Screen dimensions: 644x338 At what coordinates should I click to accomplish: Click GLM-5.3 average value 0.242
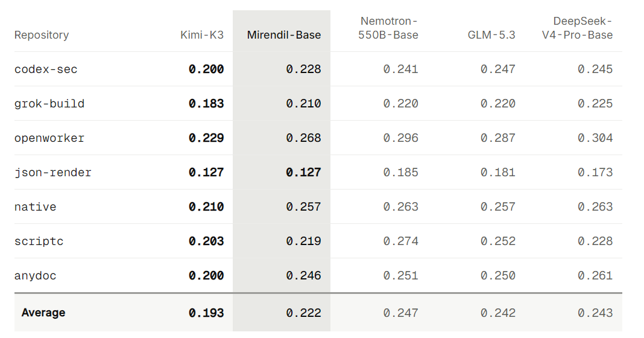[498, 313]
